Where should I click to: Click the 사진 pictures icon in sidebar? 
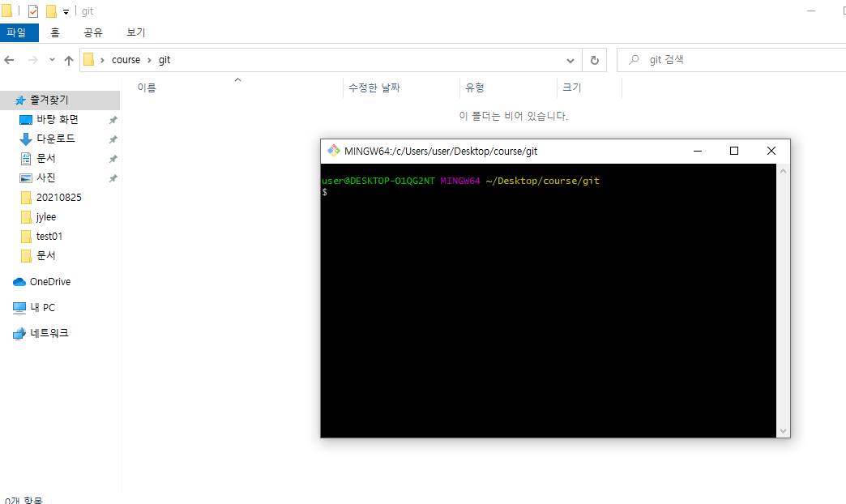25,177
